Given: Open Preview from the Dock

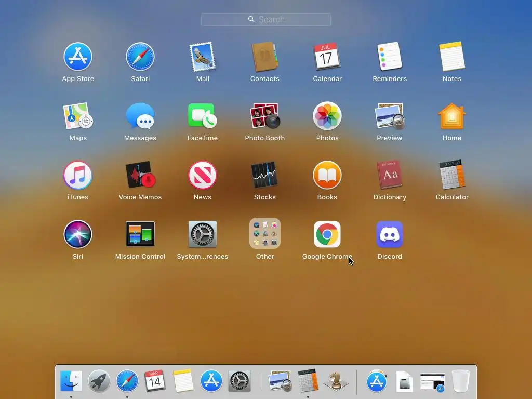Looking at the screenshot, I should click(x=280, y=381).
